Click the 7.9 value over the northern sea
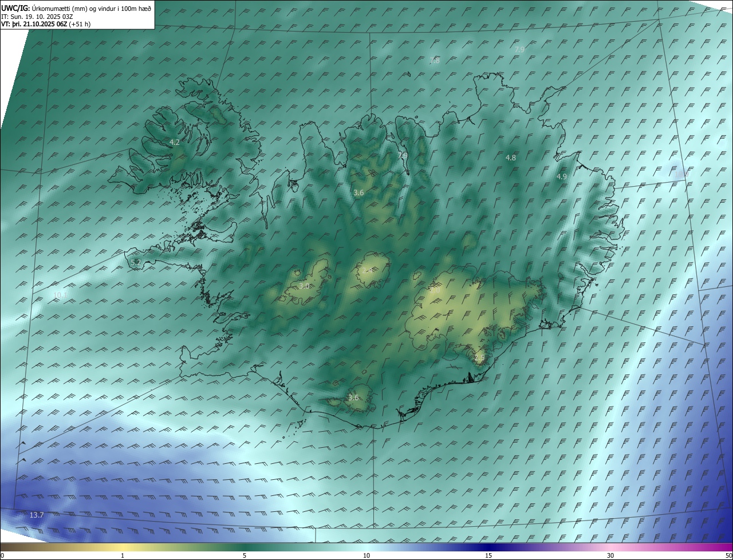Image resolution: width=733 pixels, height=560 pixels. (519, 50)
